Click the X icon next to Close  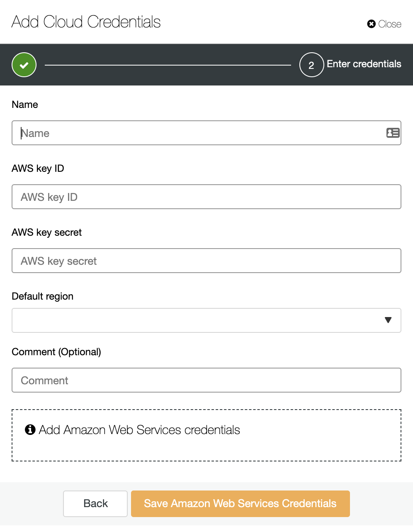click(371, 24)
